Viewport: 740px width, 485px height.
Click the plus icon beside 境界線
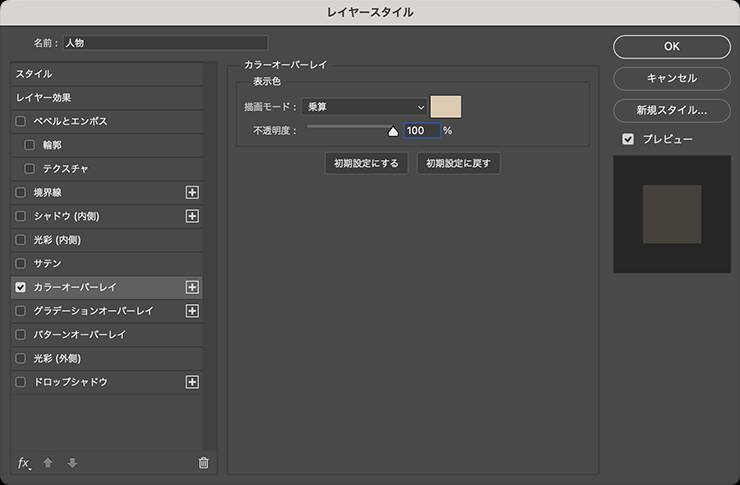193,192
